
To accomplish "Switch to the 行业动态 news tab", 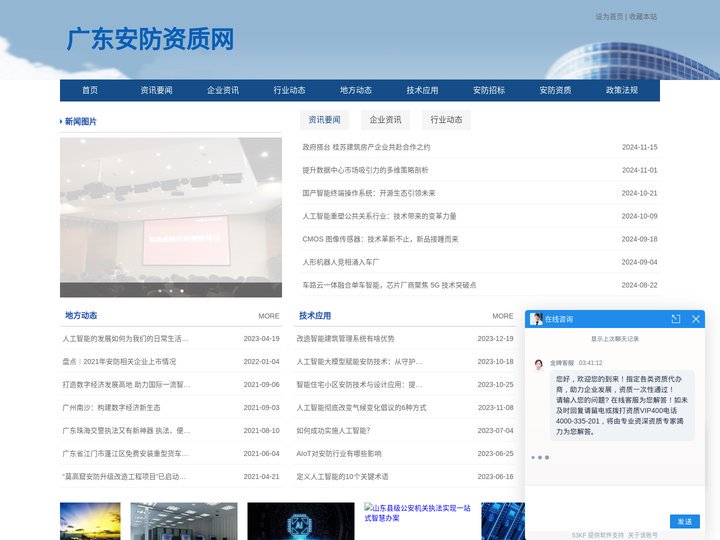I will [446, 120].
